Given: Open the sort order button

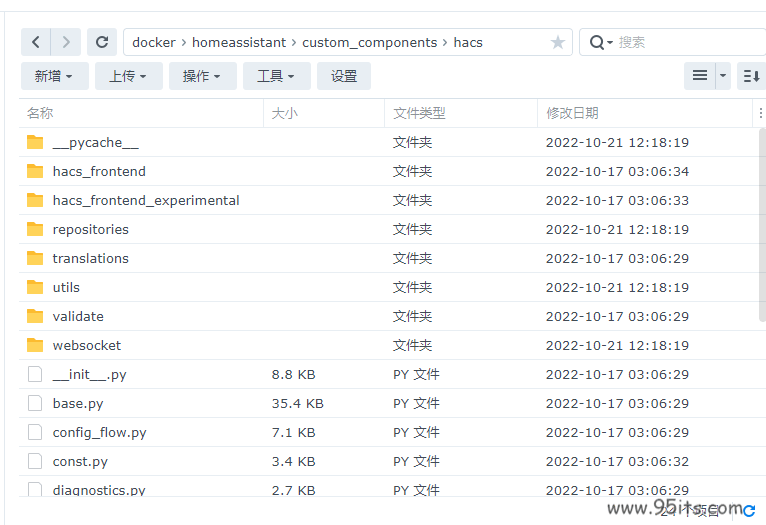Looking at the screenshot, I should click(751, 76).
